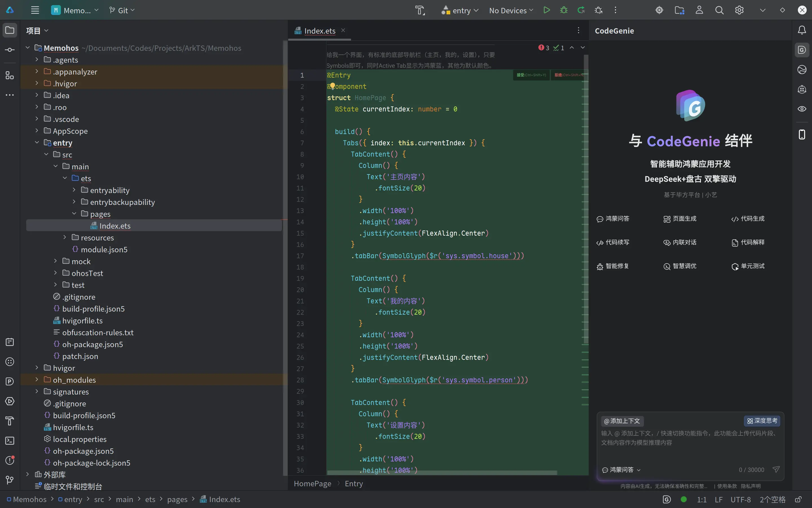
Task: Click the red error count indicator
Action: click(544, 48)
